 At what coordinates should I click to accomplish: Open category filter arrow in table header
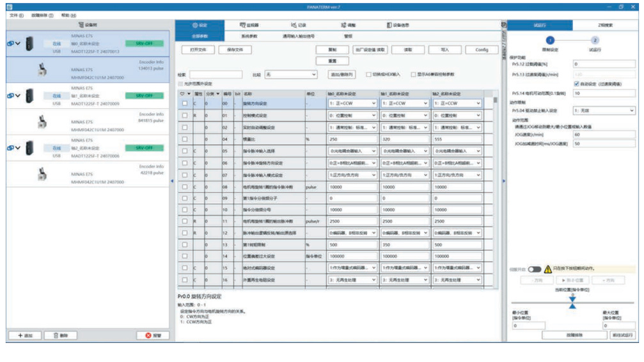217,93
